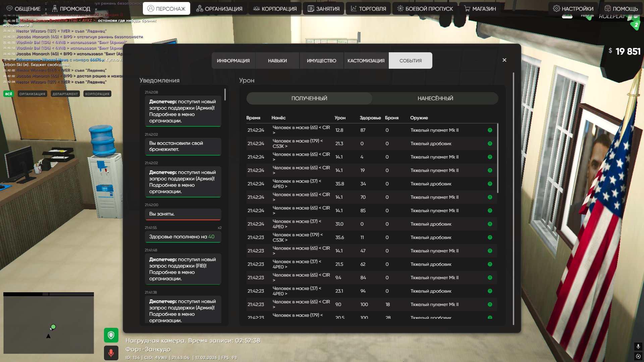Select ВСЁ chat filter
The width and height of the screenshot is (644, 362).
tap(8, 94)
